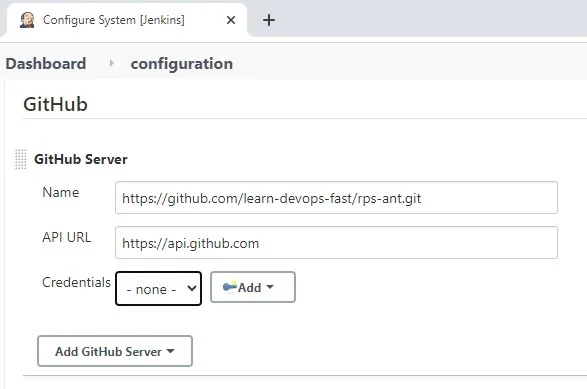Screen dimensions: 587x389
Task: Open the Credentials dropdown showing none
Action: 158,288
